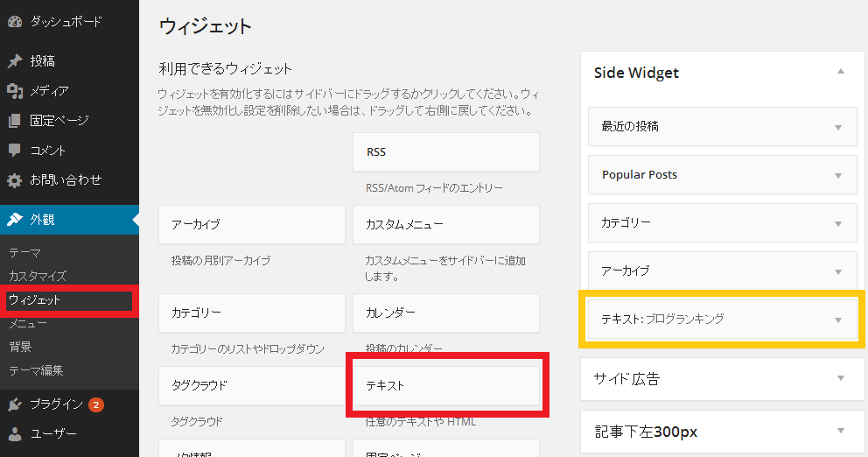Open the テーマ submenu item
The height and width of the screenshot is (457, 868).
click(24, 252)
